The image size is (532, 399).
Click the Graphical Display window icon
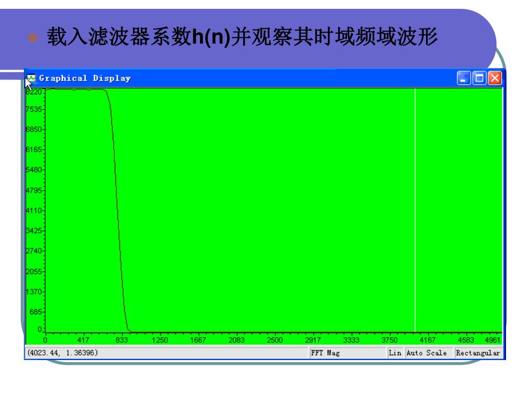pyautogui.click(x=31, y=78)
